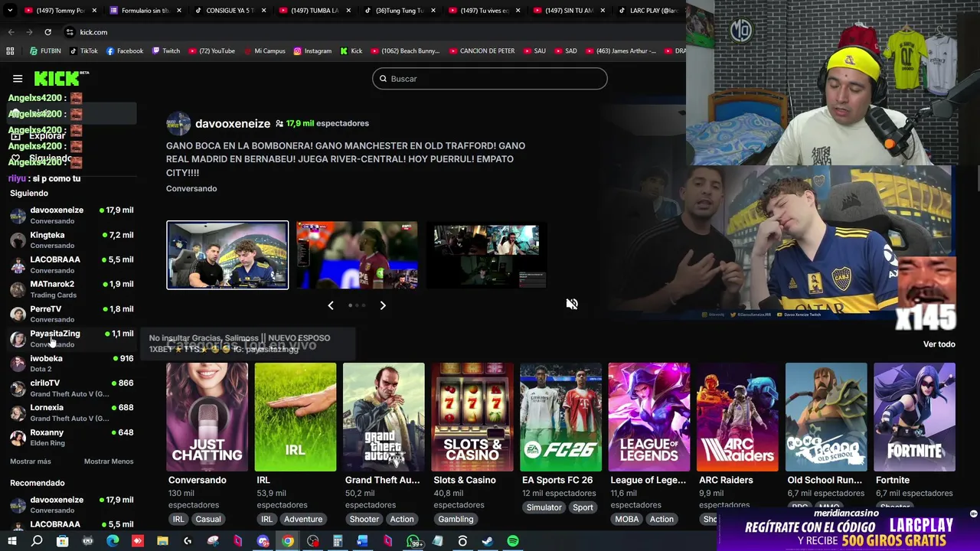Click the Gambling tag under Slots & Casino
The image size is (980, 551).
click(456, 519)
